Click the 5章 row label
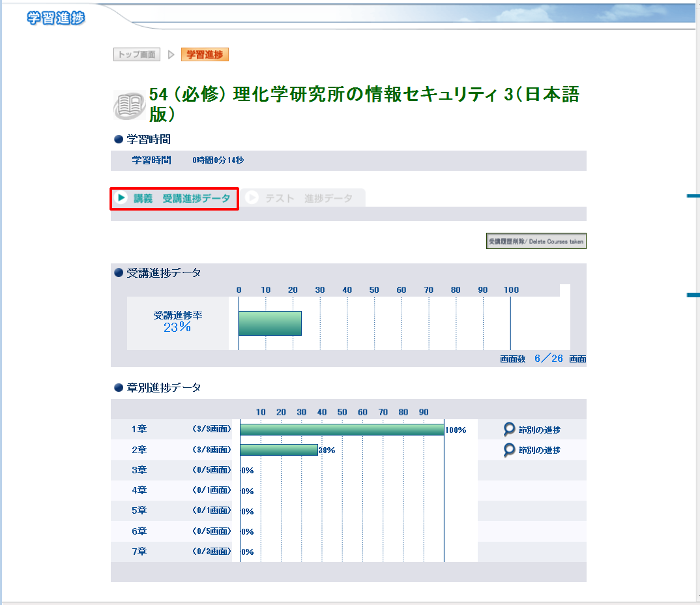 [139, 510]
